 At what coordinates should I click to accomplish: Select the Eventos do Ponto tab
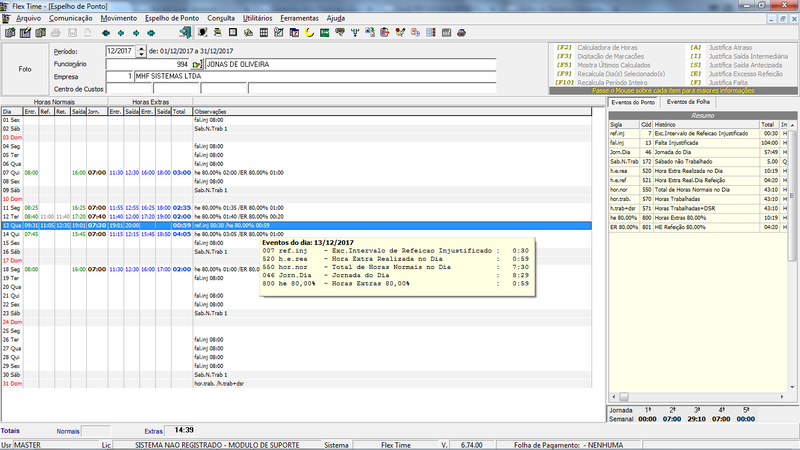pyautogui.click(x=633, y=103)
